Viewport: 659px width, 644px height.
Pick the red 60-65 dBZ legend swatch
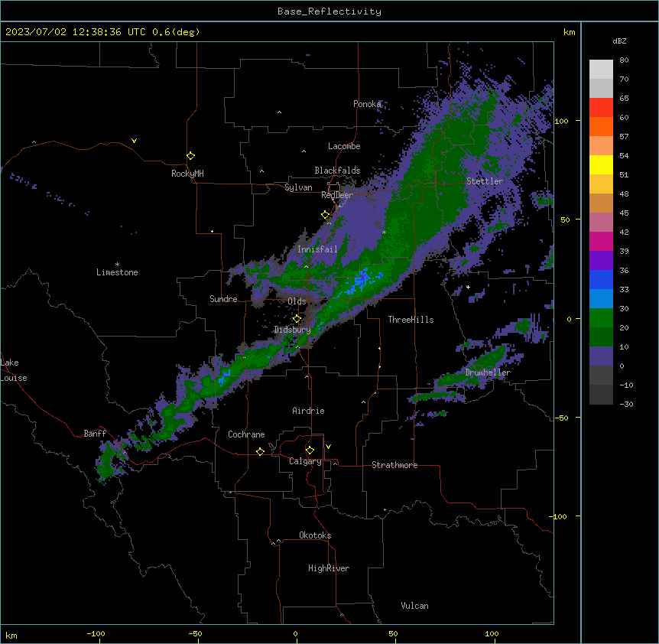tap(601, 108)
